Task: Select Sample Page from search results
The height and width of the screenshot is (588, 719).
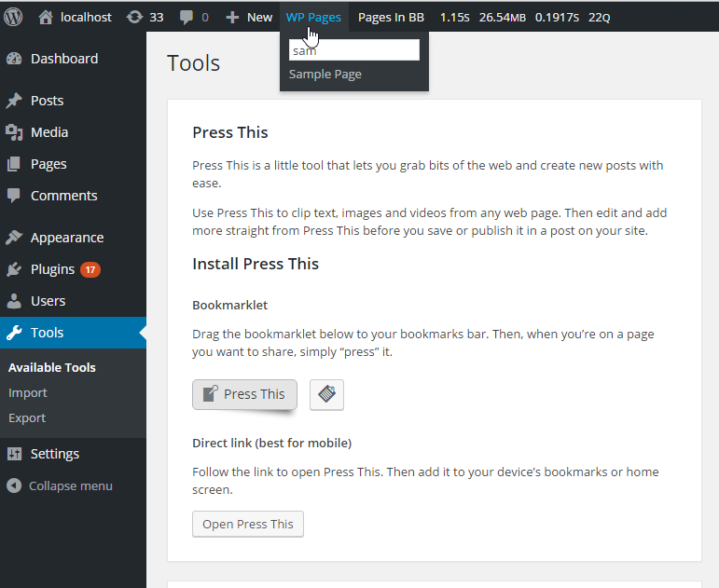Action: (325, 75)
